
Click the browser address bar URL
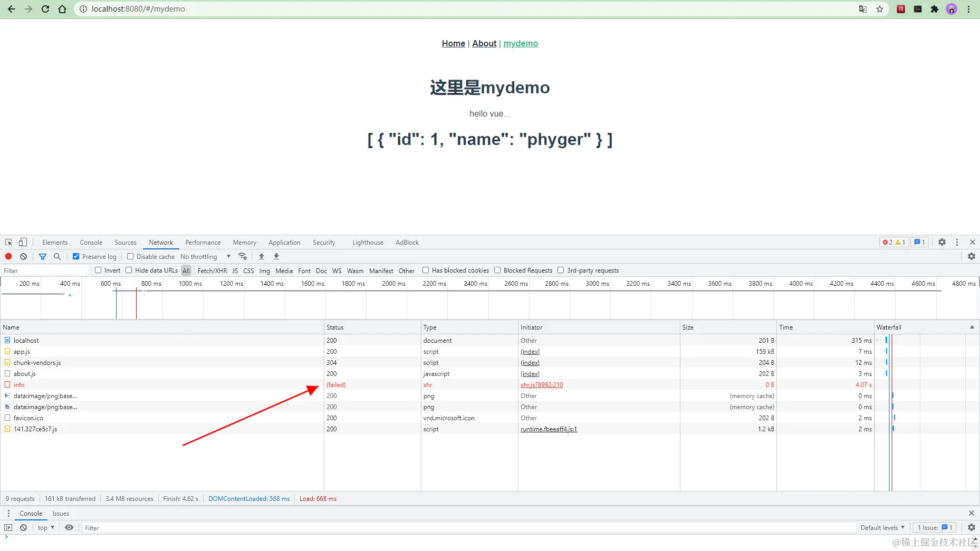click(138, 9)
